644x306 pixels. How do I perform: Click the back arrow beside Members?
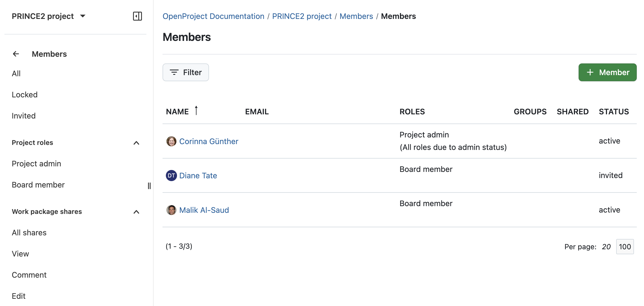pyautogui.click(x=16, y=54)
